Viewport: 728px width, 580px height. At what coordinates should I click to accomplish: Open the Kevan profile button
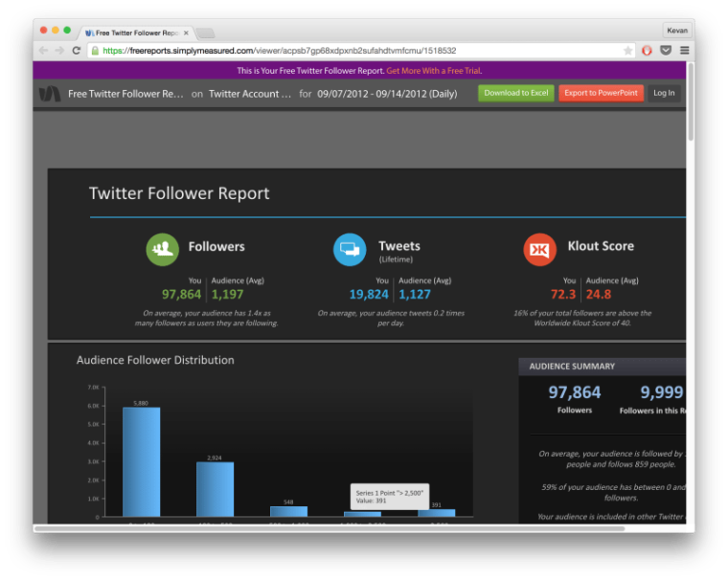pyautogui.click(x=677, y=31)
